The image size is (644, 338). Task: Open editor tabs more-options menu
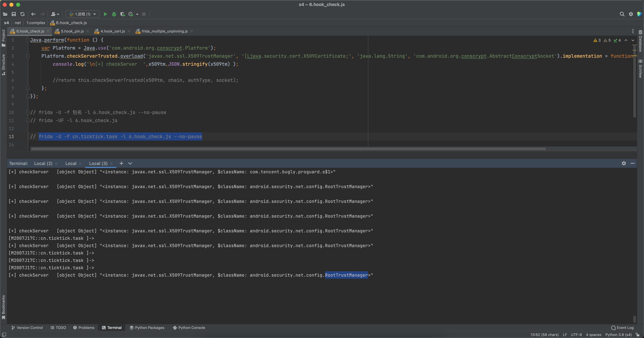(633, 31)
